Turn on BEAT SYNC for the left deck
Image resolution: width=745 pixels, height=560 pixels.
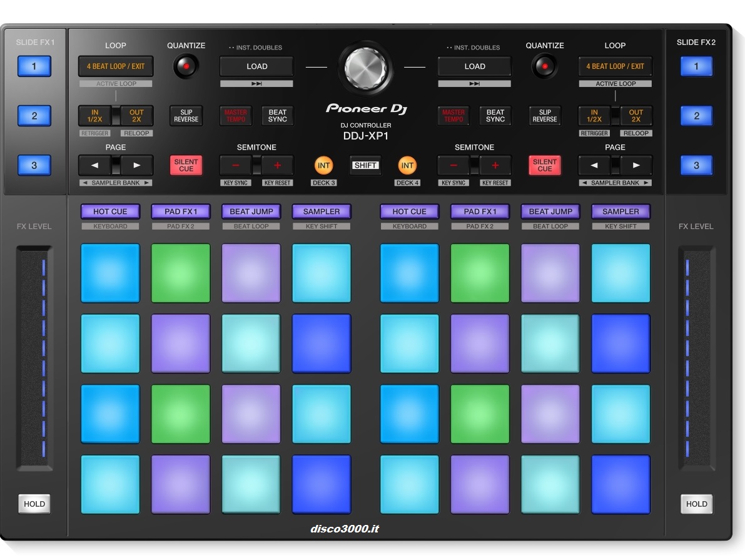tap(278, 116)
